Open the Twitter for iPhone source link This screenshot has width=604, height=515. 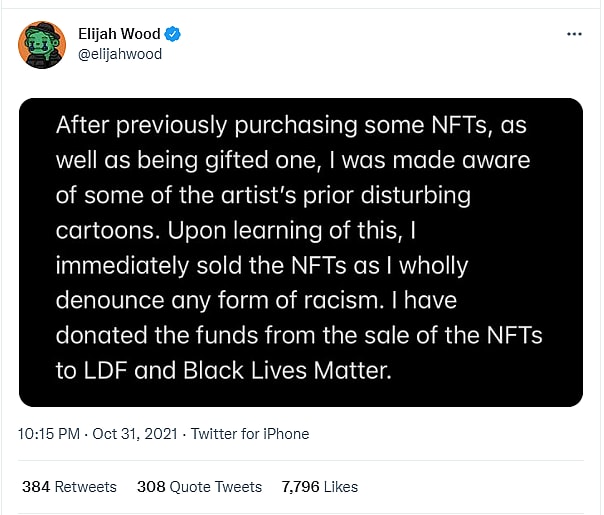click(x=250, y=434)
